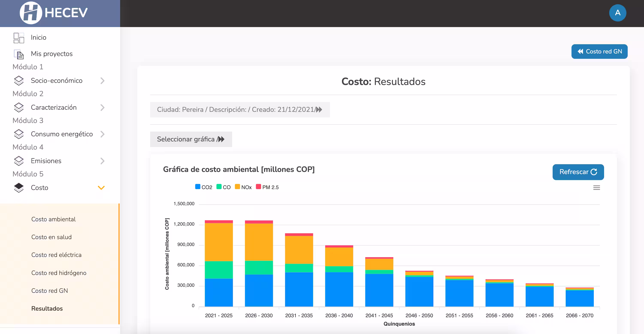Expand the Consumo energético chevron
The image size is (644, 334).
(x=102, y=134)
